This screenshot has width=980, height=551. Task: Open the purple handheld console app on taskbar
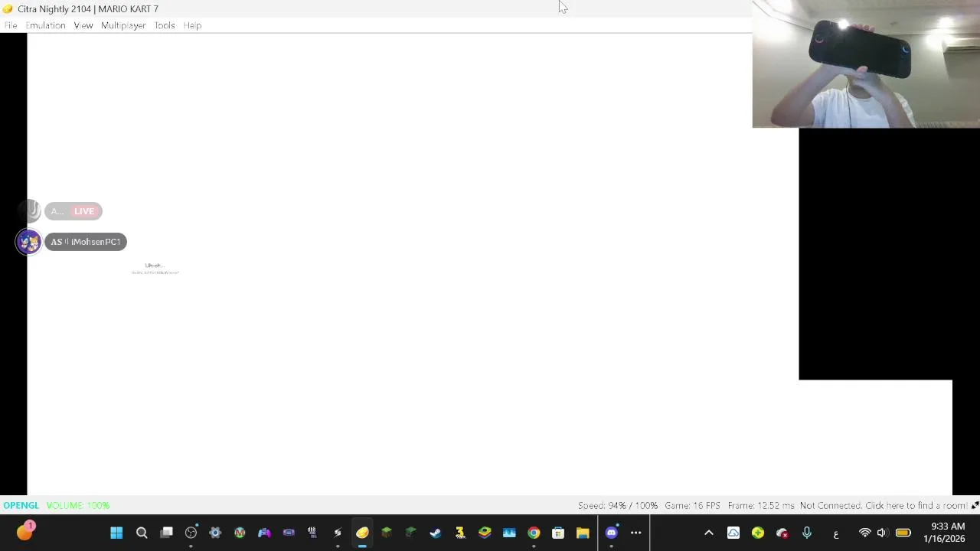pyautogui.click(x=289, y=533)
